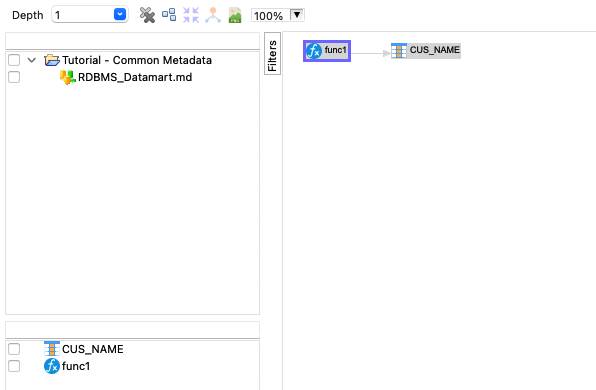596x390 pixels.
Task: Select the CUS_NAME table node in the diagram
Action: tap(426, 50)
